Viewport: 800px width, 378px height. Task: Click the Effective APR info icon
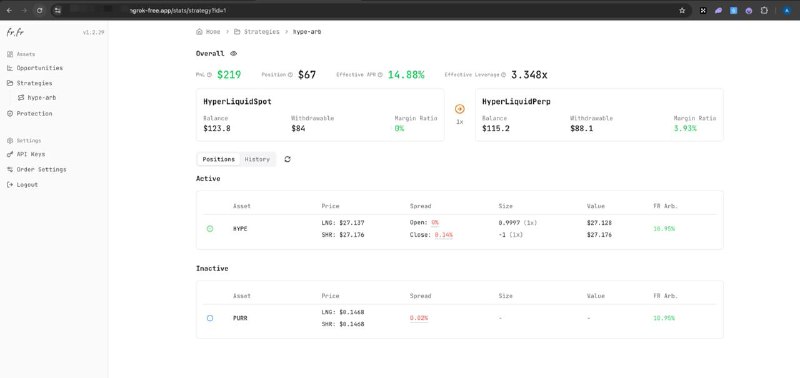coord(380,75)
